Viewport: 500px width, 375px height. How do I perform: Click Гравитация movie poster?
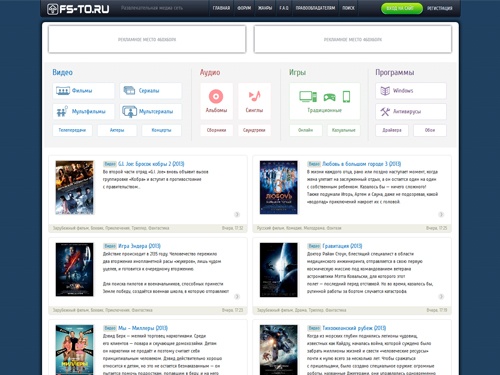(279, 269)
